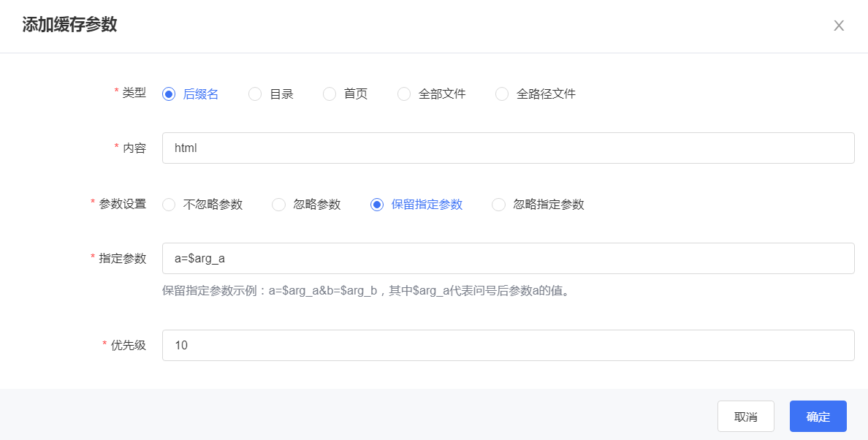Click the 保留指定参数示例 hint text
Screen dimensions: 868x440
[x=366, y=291]
